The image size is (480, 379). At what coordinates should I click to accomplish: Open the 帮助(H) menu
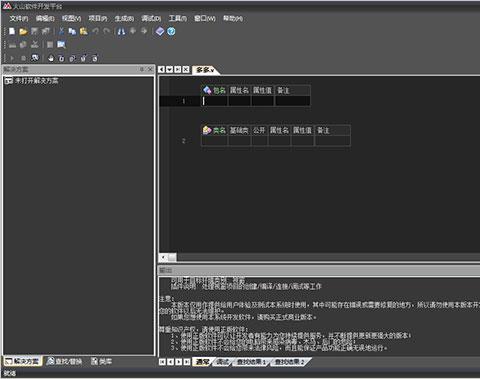point(233,18)
